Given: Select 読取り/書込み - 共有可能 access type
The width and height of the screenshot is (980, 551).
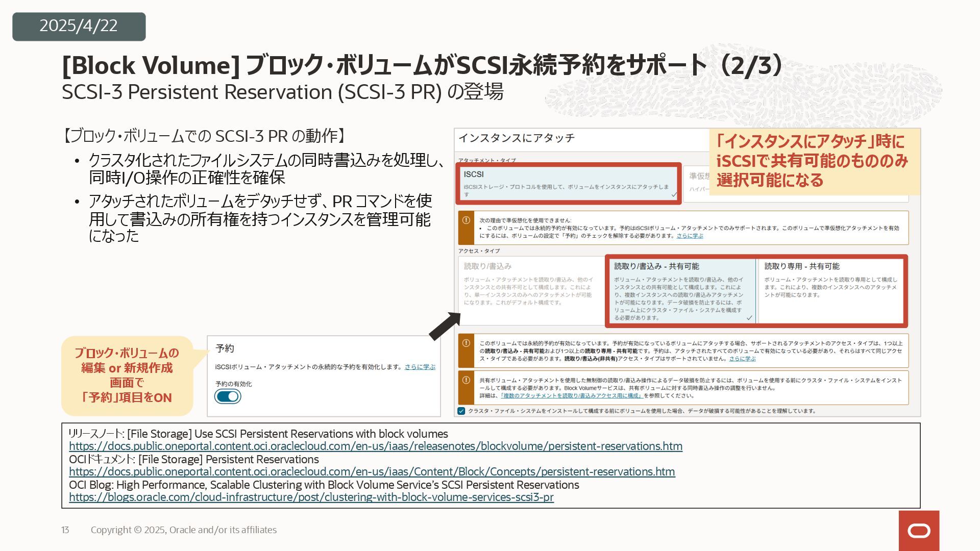Looking at the screenshot, I should tap(680, 291).
